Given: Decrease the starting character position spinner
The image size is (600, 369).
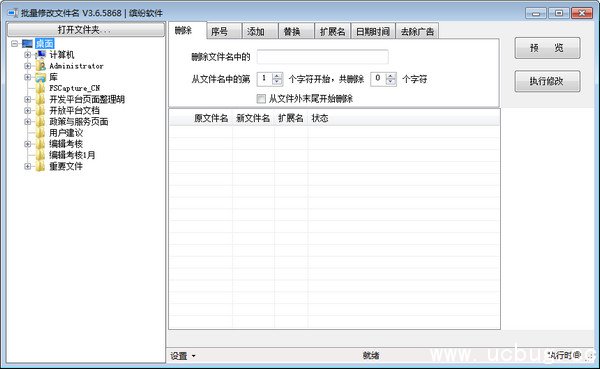Looking at the screenshot, I should [x=277, y=82].
